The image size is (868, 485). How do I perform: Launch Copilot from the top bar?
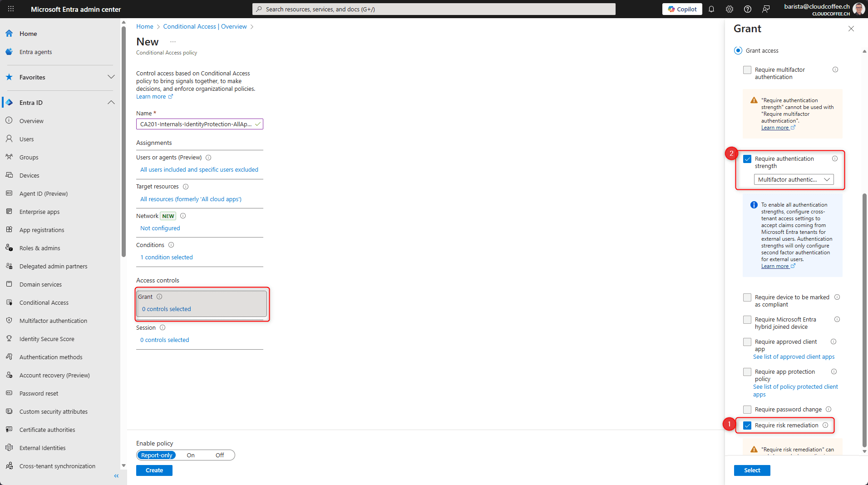pyautogui.click(x=682, y=9)
